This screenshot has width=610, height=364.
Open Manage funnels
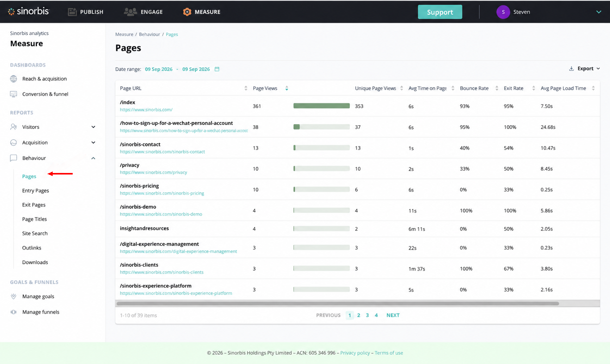(x=41, y=312)
